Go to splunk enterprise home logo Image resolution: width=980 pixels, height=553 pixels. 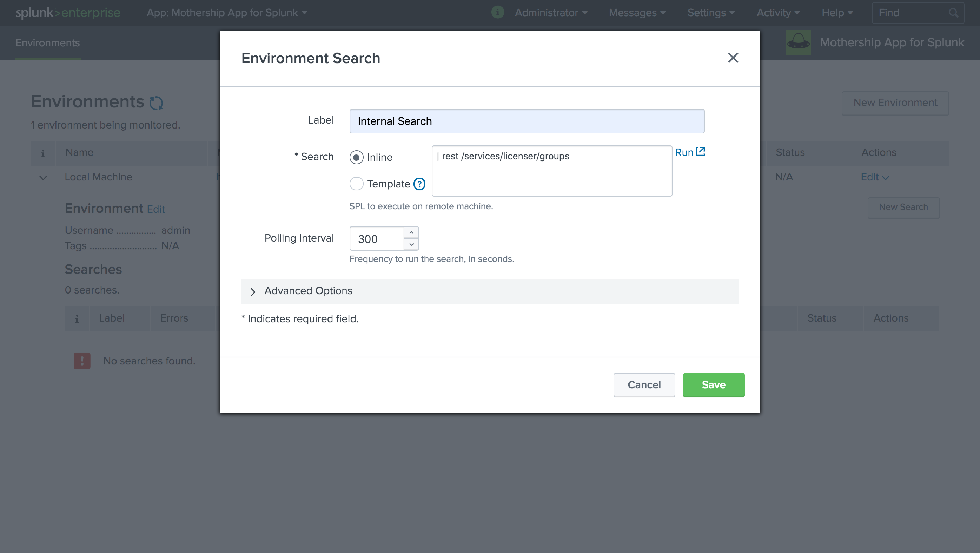point(68,13)
